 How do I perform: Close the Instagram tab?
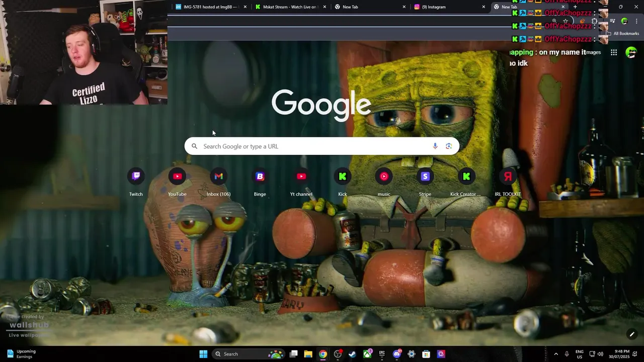click(484, 7)
